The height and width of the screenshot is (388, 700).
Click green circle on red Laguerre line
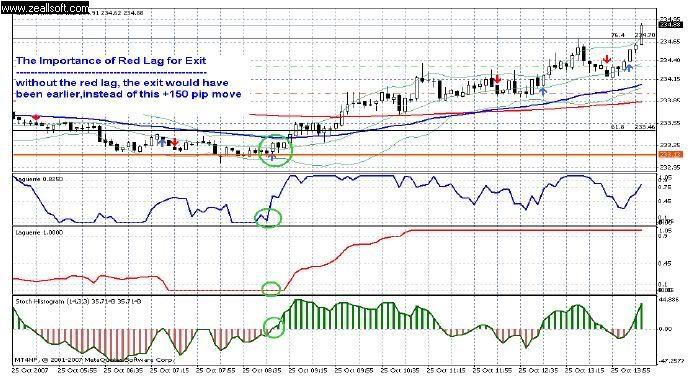pyautogui.click(x=271, y=289)
